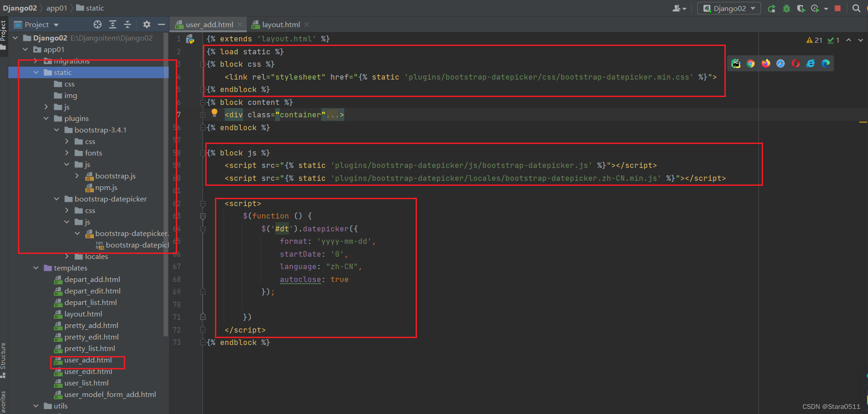Collapse the plugins folder
This screenshot has height=414, width=868.
pos(46,118)
